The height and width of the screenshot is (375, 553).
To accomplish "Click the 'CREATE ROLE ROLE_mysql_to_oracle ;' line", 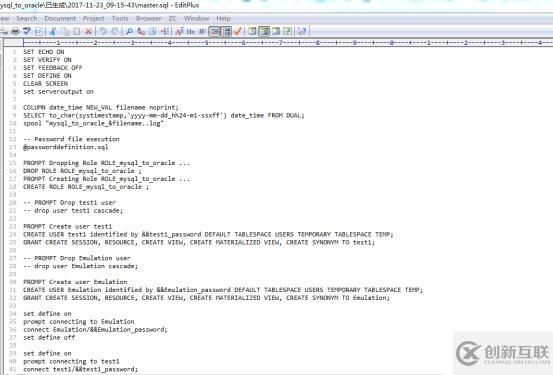I will coord(86,187).
